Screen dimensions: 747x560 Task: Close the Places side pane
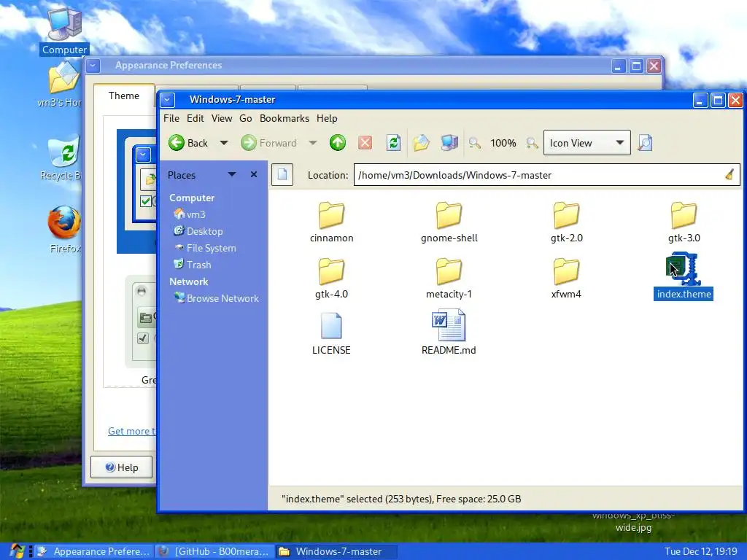pyautogui.click(x=254, y=175)
